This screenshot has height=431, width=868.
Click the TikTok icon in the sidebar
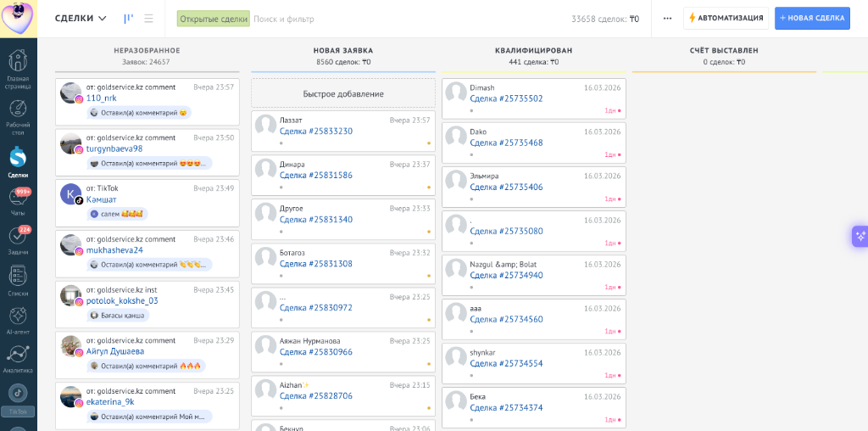[18, 395]
